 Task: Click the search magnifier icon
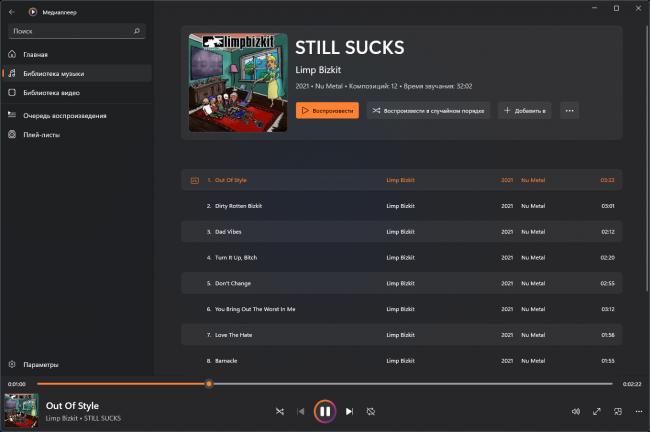pos(137,31)
